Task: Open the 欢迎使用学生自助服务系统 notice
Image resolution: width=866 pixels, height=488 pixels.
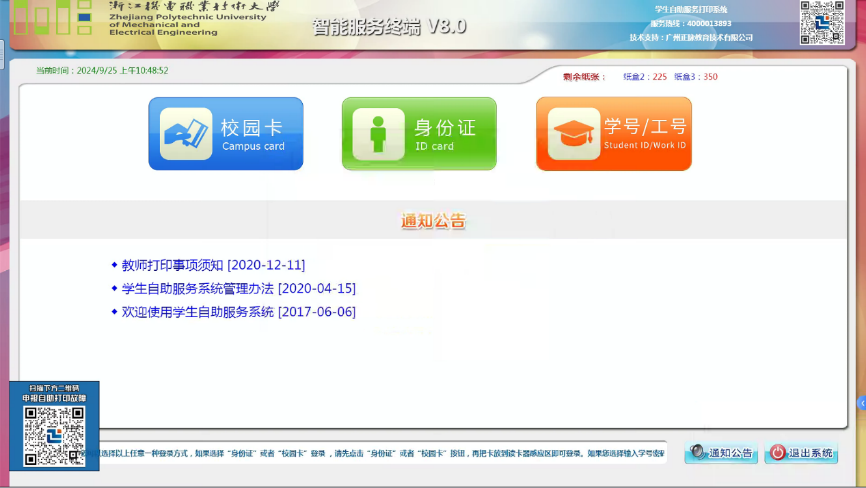Action: pos(238,312)
